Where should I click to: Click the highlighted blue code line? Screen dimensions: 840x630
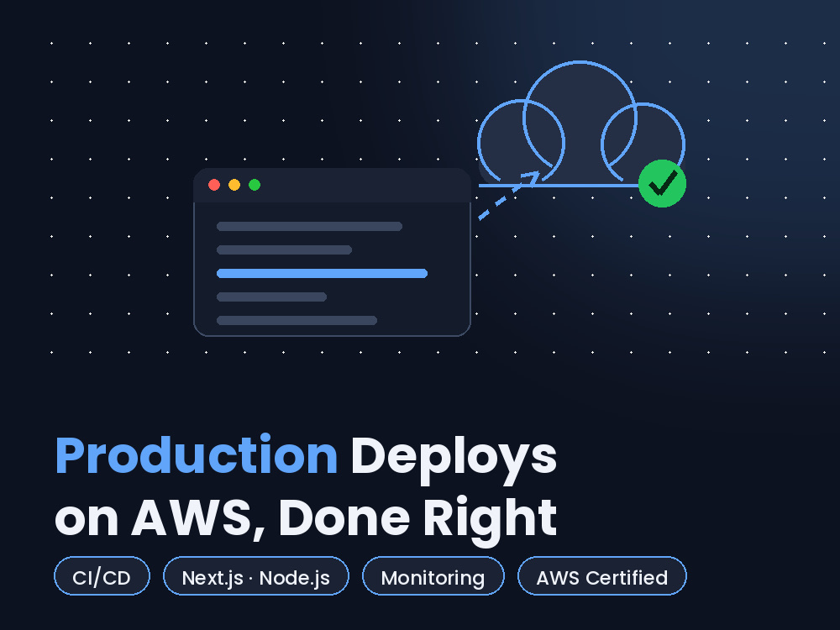coord(322,273)
